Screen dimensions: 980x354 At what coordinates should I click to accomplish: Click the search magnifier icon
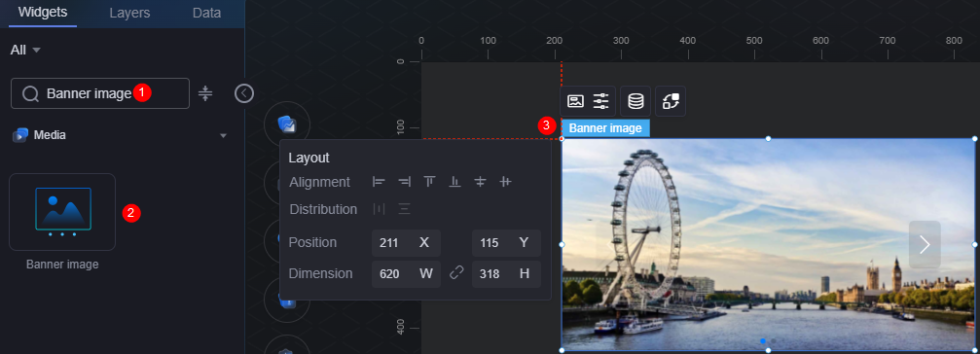tap(30, 93)
